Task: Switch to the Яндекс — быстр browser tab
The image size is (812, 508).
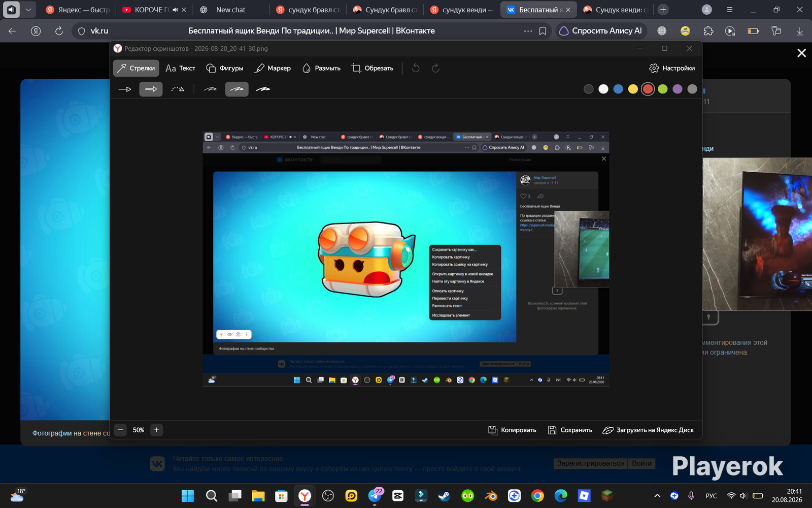Action: click(78, 10)
